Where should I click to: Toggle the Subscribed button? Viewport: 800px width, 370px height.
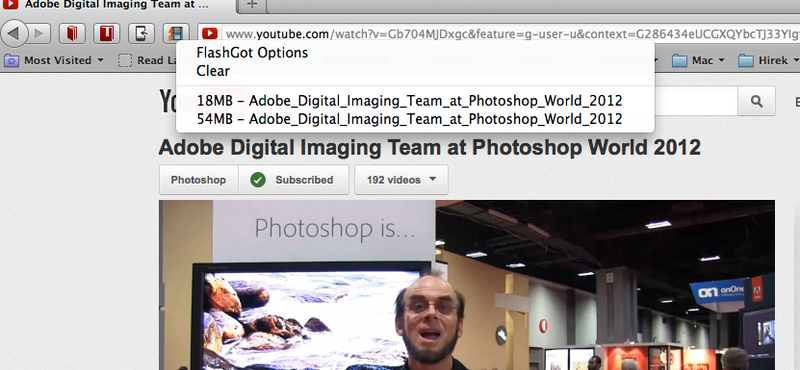point(294,180)
